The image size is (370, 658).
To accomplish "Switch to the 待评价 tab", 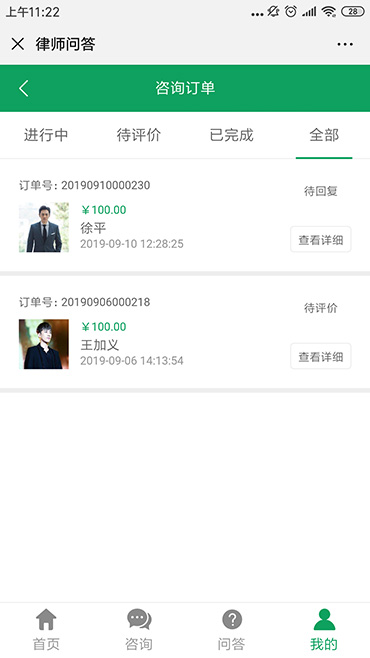I will tap(138, 135).
